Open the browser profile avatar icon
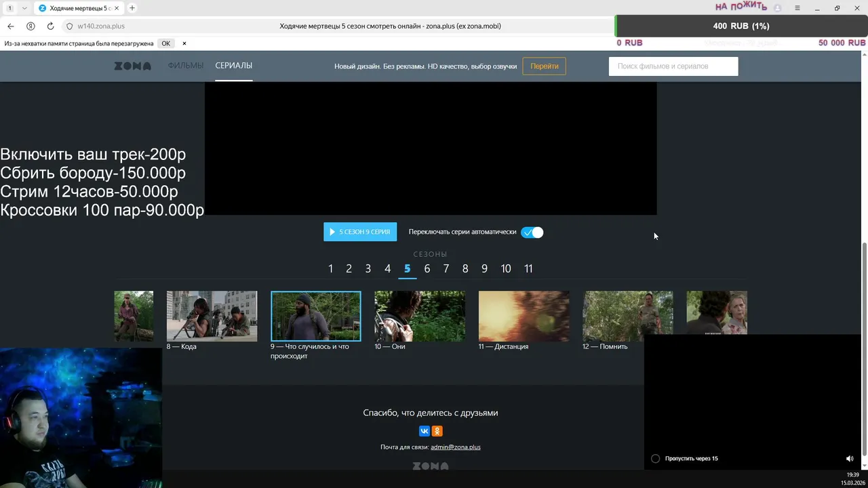 click(x=778, y=8)
